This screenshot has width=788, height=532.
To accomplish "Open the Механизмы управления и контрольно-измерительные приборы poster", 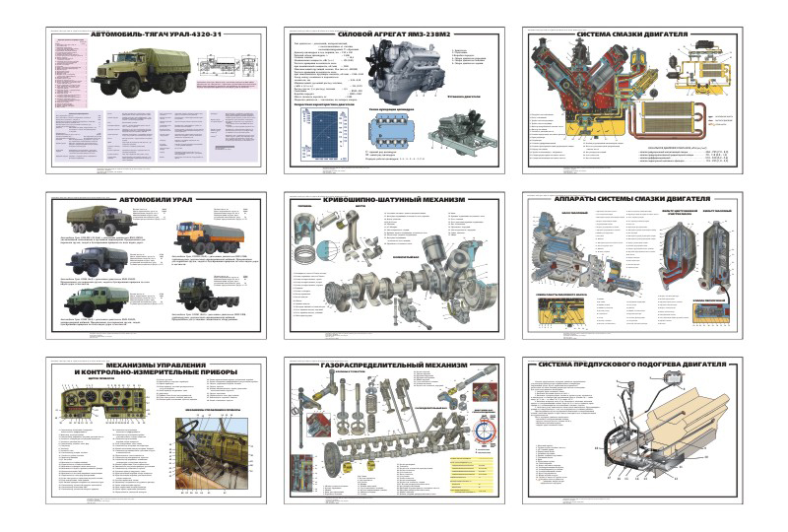I will point(157,431).
